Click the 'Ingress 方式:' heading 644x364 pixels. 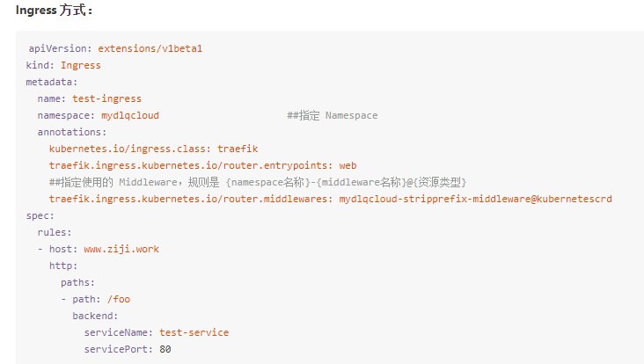pos(54,10)
